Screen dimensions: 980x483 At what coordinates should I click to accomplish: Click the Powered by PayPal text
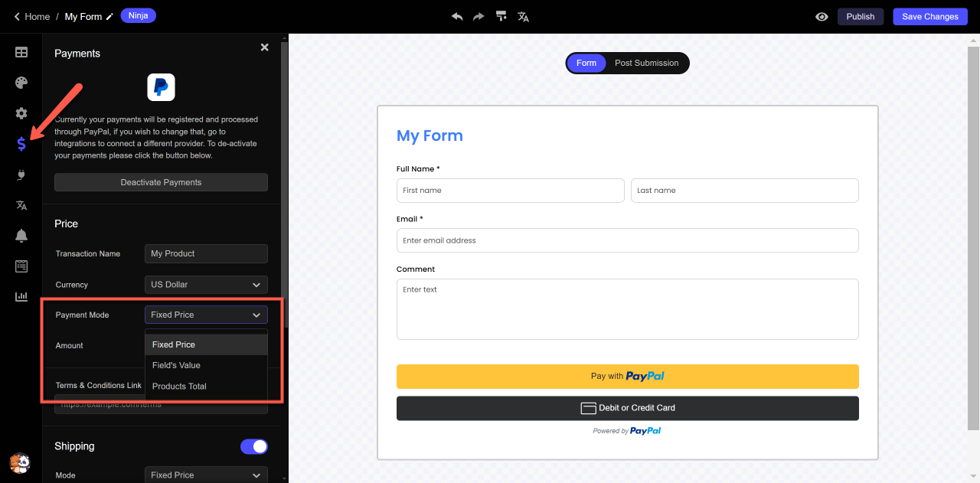627,431
